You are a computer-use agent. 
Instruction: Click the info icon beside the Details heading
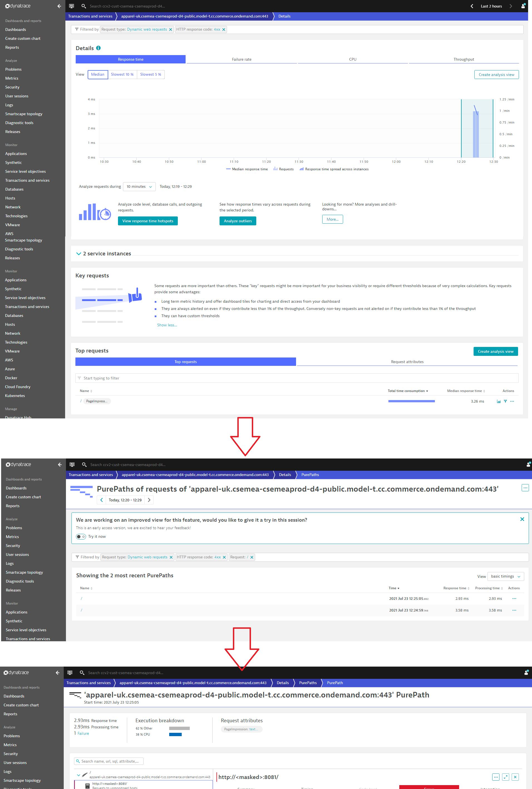98,48
